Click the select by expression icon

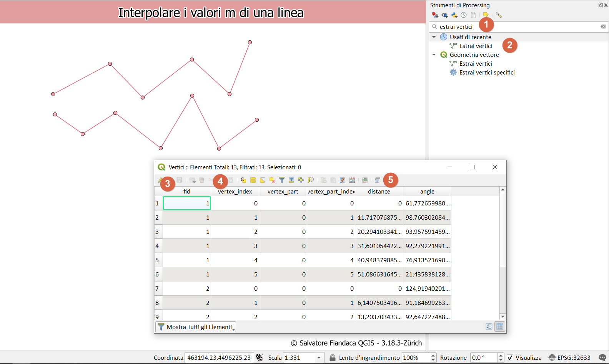click(x=243, y=180)
